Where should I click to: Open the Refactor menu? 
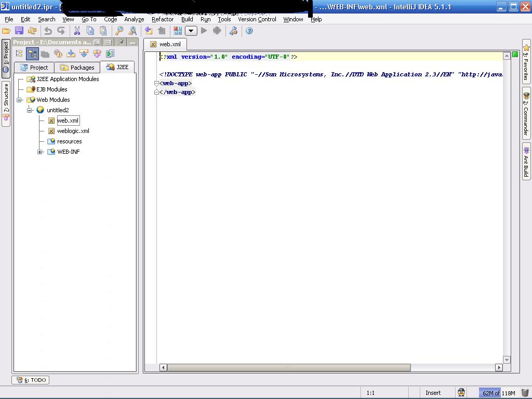(x=162, y=19)
